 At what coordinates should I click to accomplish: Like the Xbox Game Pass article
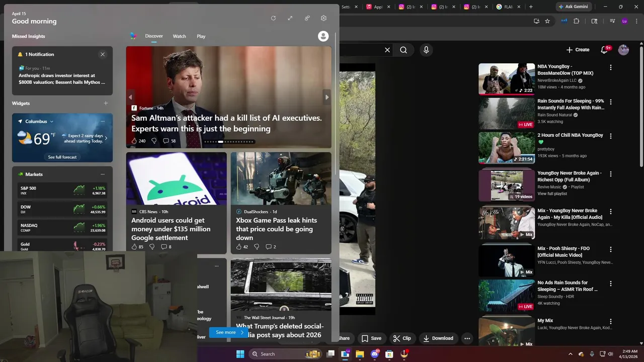239,247
